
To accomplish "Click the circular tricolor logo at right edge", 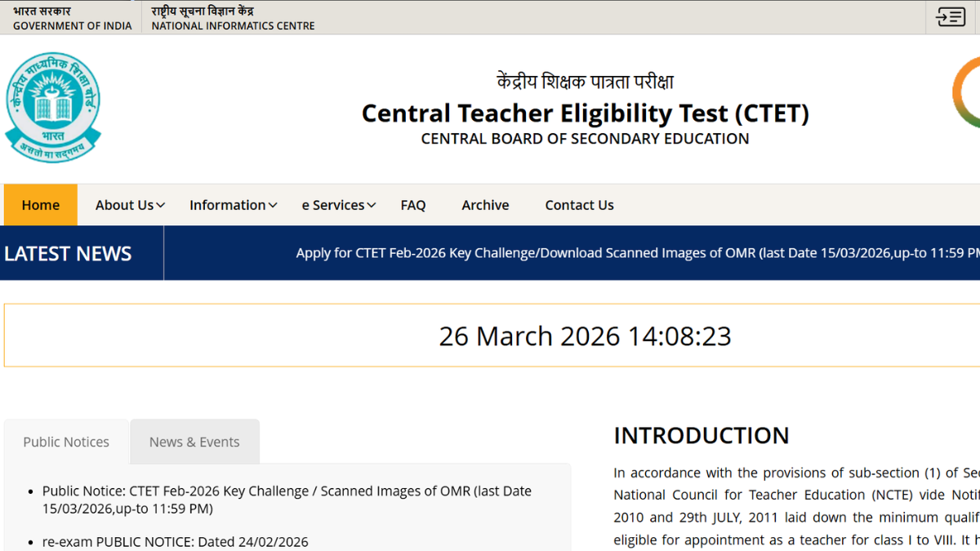I will tap(968, 92).
